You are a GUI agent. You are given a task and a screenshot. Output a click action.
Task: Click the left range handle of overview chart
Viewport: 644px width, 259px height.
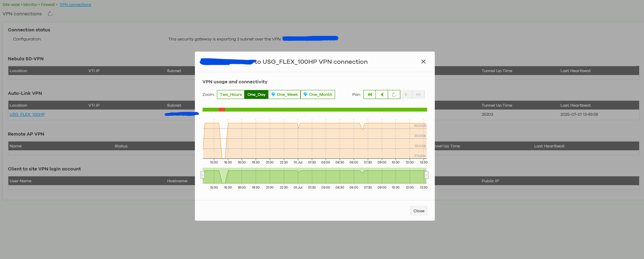(203, 175)
